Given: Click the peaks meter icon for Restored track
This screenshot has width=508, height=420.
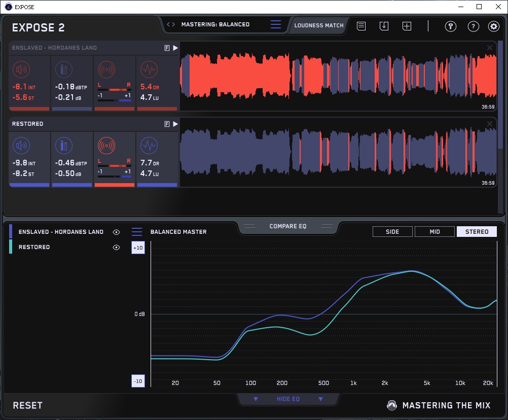Looking at the screenshot, I should click(64, 146).
